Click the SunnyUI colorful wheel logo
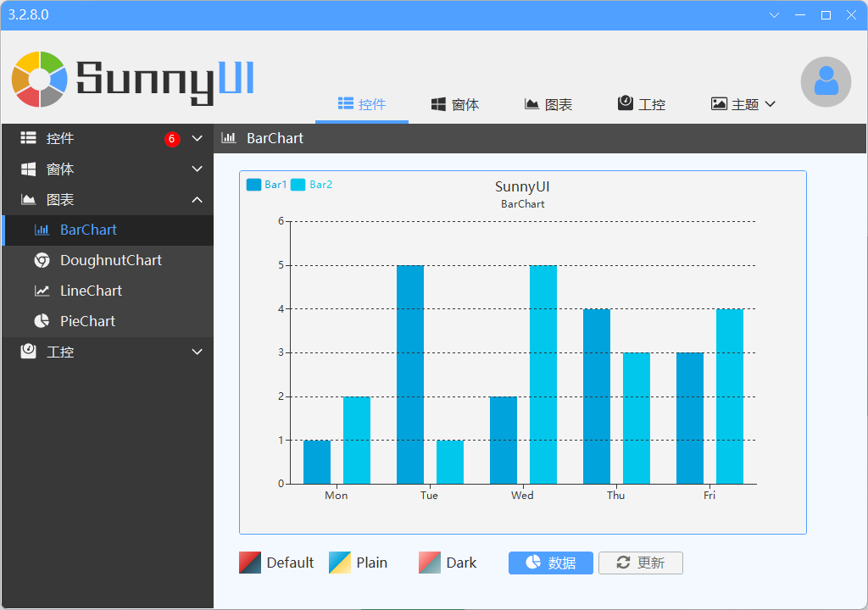The image size is (868, 610). pos(40,79)
